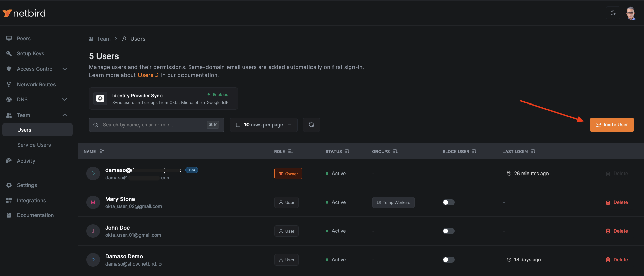The width and height of the screenshot is (644, 276).
Task: Click the 5 Users heading
Action: click(104, 56)
